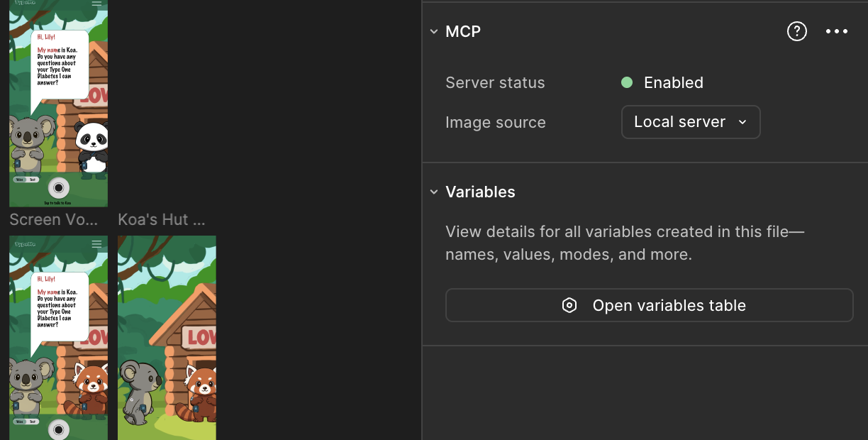Collapse the Variables section chevron
The width and height of the screenshot is (868, 440).
pos(434,192)
